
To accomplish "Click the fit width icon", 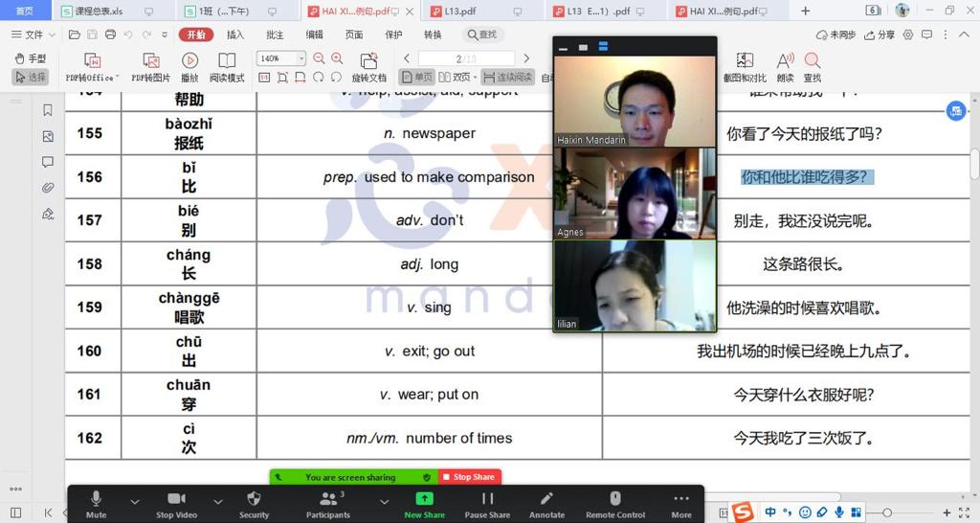I will (301, 77).
